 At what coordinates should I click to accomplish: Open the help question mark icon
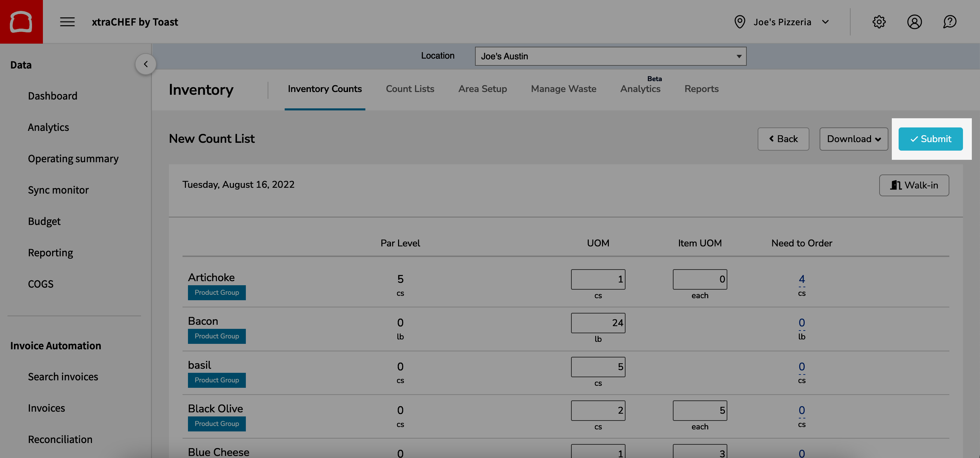pyautogui.click(x=950, y=22)
